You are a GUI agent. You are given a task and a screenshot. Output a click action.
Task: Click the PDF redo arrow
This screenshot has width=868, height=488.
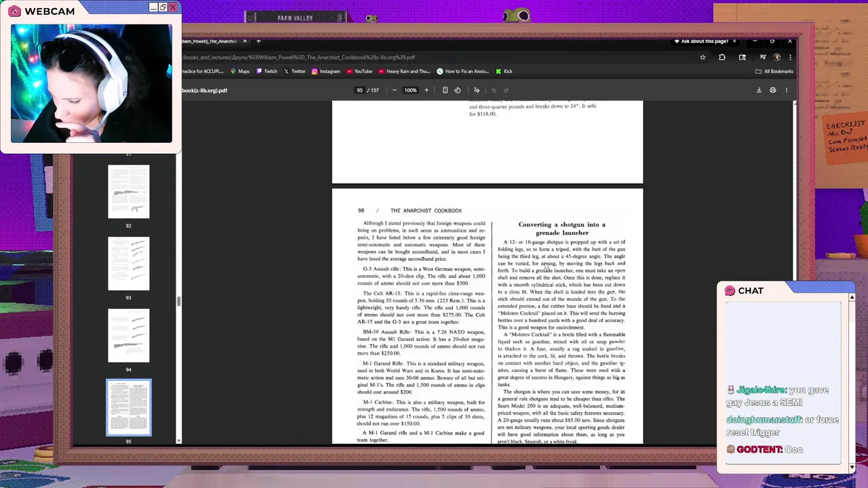pyautogui.click(x=506, y=90)
